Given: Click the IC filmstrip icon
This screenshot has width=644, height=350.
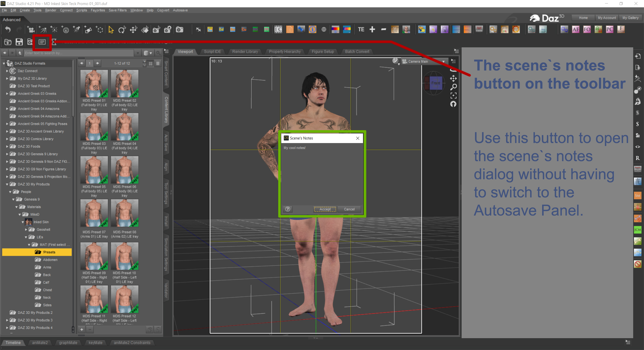Looking at the screenshot, I should (x=278, y=29).
